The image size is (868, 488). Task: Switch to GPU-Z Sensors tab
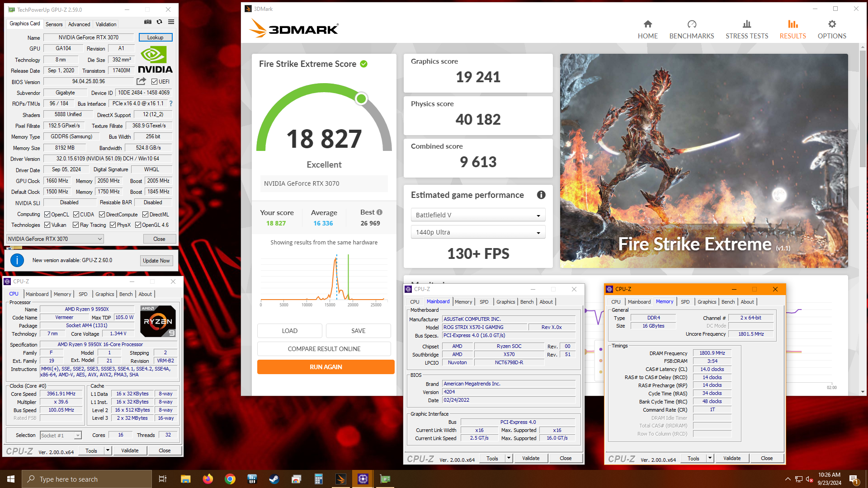pyautogui.click(x=54, y=24)
